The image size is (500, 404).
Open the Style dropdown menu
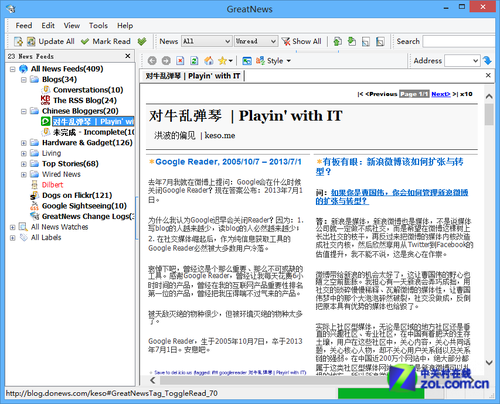[273, 61]
